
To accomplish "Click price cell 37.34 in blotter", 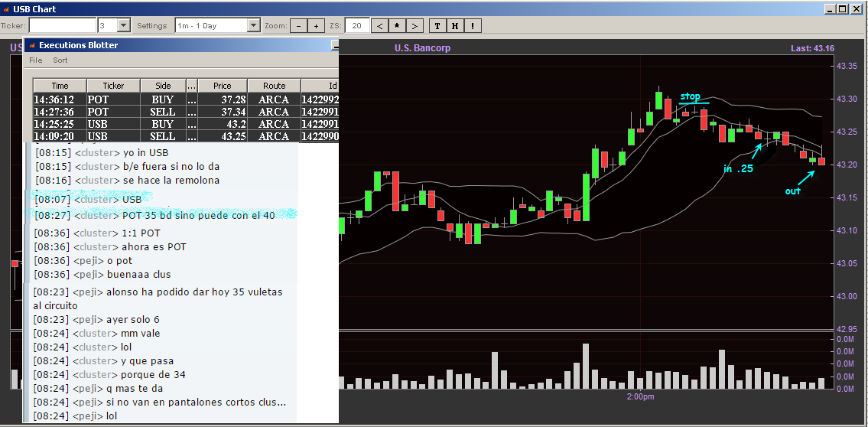I will tap(223, 112).
